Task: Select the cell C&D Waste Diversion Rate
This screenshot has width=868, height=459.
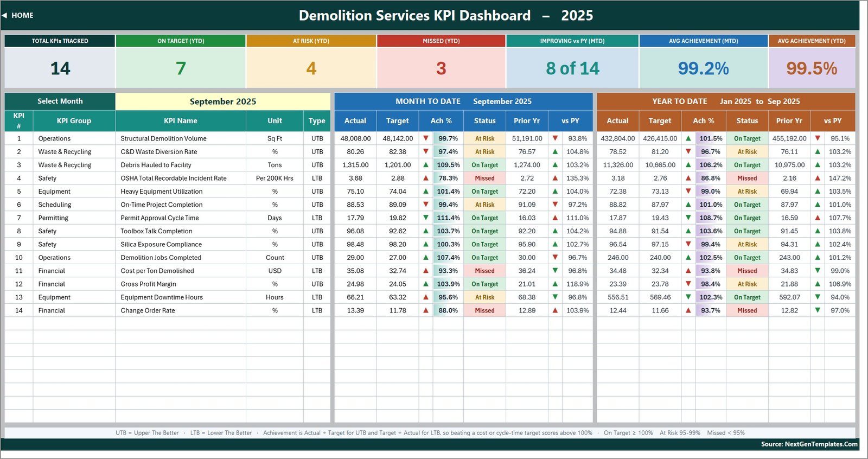Action: 181,151
